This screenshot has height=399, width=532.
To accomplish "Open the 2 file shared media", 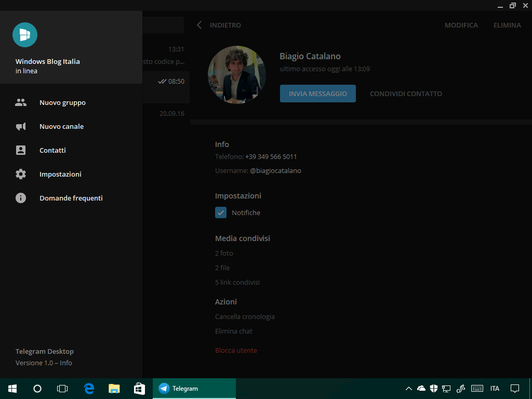I will coord(222,268).
